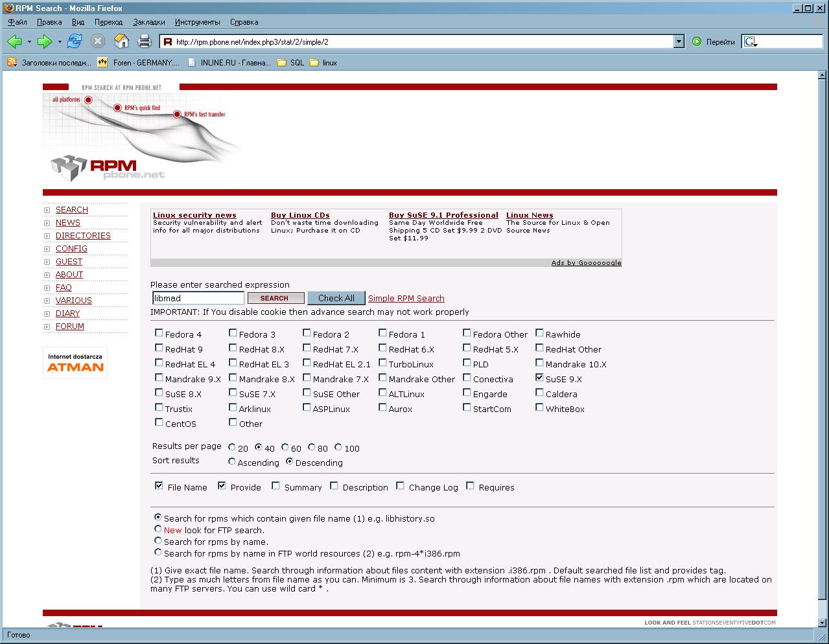
Task: Select 20 results per page
Action: [232, 447]
